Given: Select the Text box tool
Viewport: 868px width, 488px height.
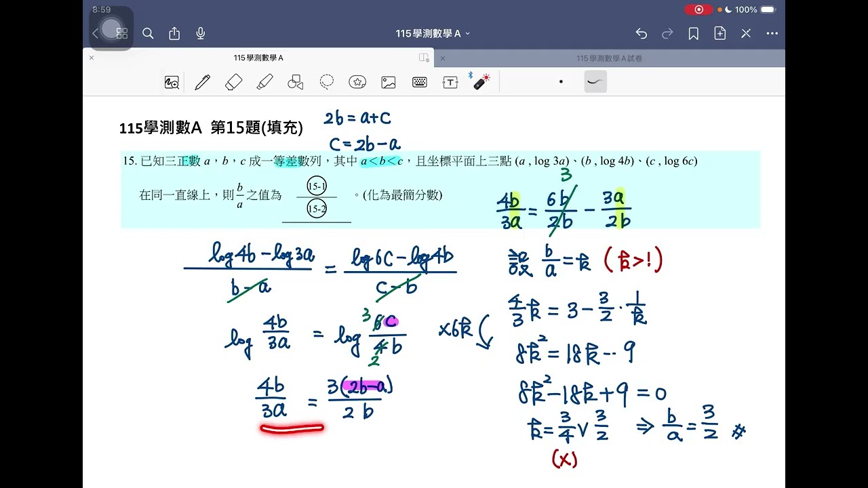Looking at the screenshot, I should (450, 83).
